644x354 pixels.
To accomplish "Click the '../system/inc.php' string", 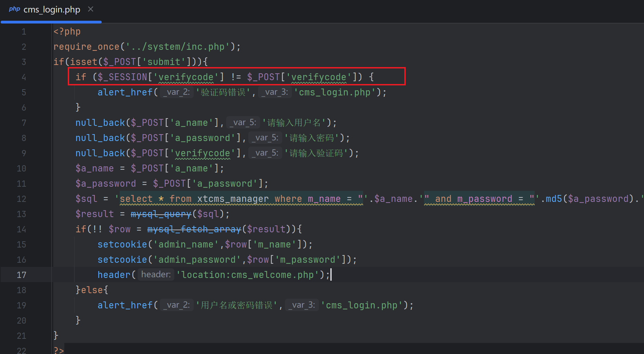I will [x=177, y=47].
